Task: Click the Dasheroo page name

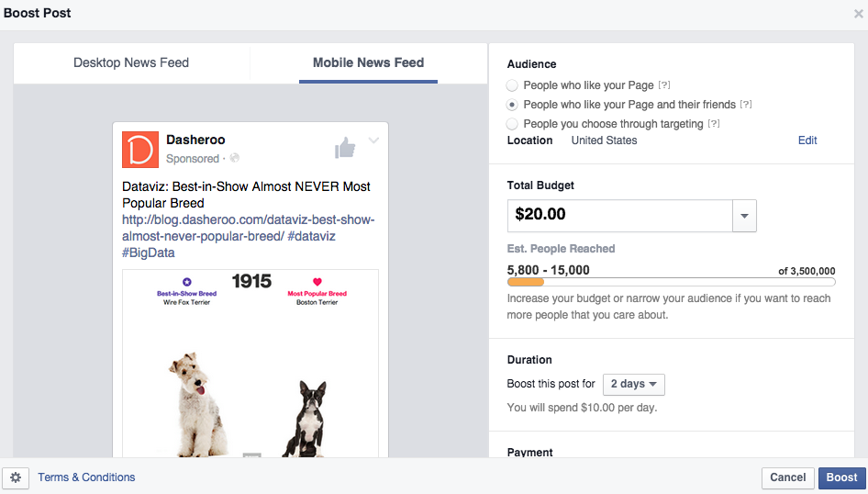Action: click(195, 140)
